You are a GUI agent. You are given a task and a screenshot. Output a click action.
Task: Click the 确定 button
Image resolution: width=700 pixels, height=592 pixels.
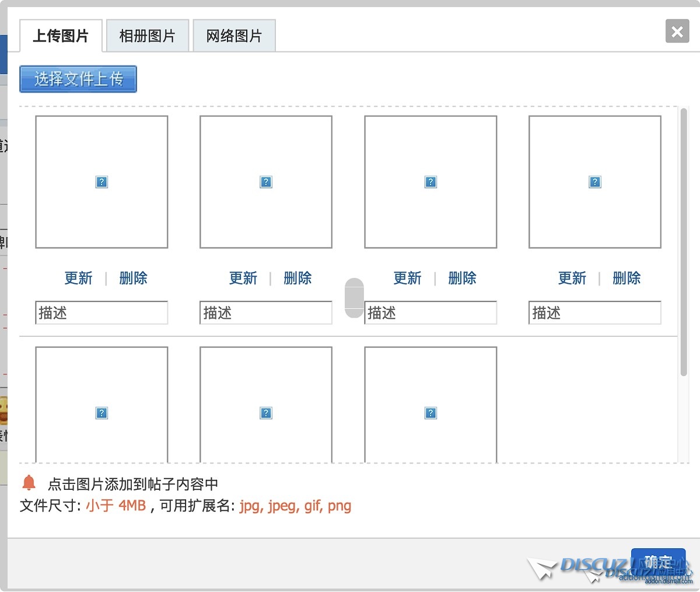pyautogui.click(x=658, y=562)
